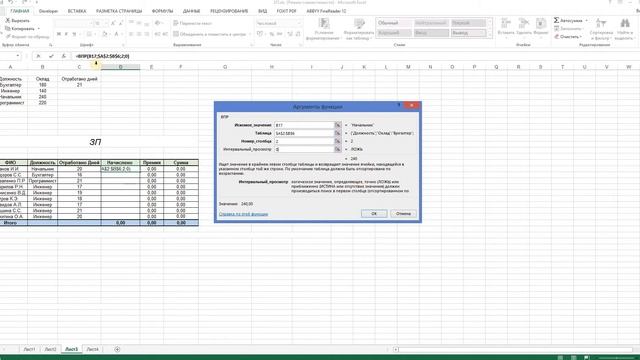640x360 pixels.
Task: Click Merge and Center (Объединить и поместить в центре)
Action: click(x=210, y=34)
